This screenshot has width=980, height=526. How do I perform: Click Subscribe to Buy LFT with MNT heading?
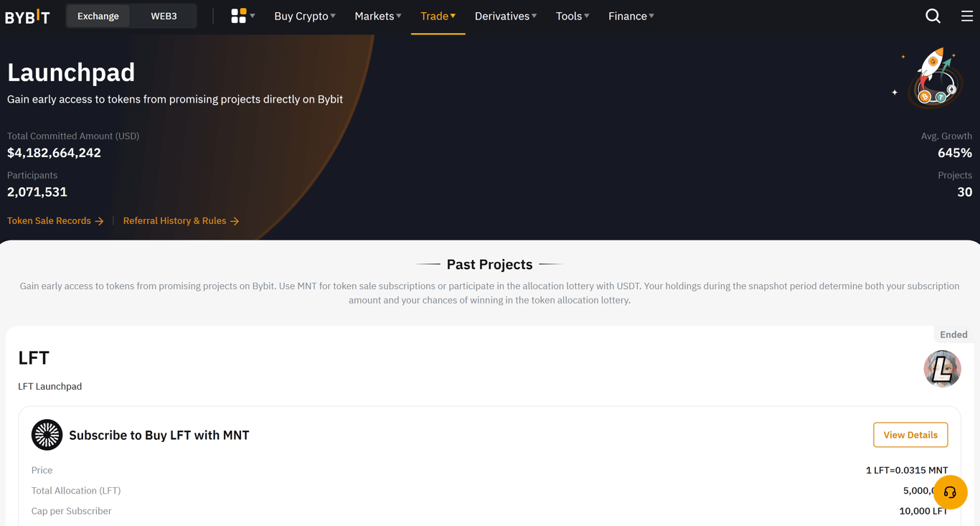159,435
